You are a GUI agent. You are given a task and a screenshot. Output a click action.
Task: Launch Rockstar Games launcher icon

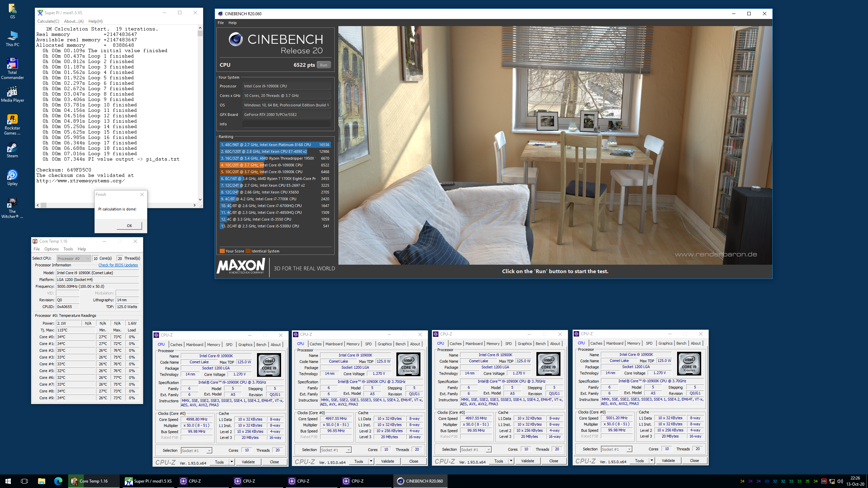pyautogui.click(x=13, y=125)
